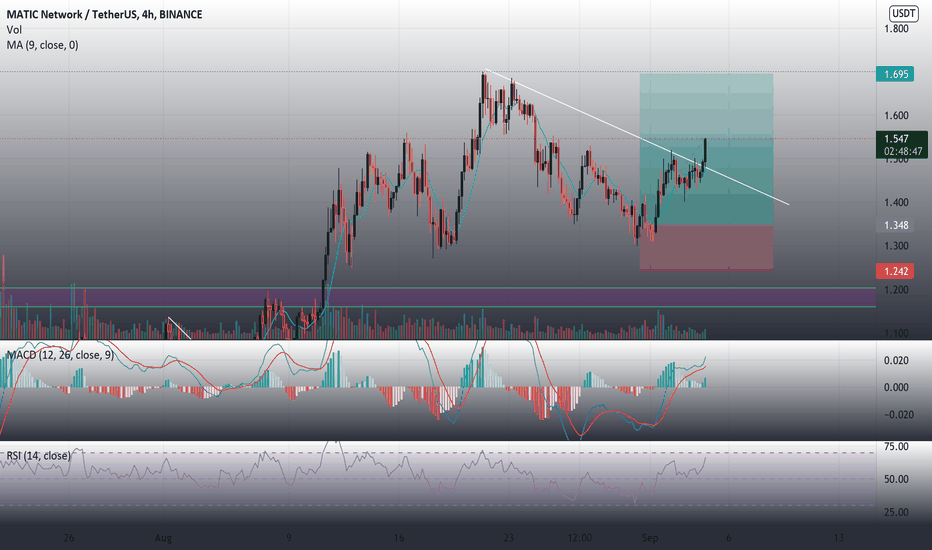Click the Aug date label on time axis
The width and height of the screenshot is (932, 550).
tap(163, 538)
